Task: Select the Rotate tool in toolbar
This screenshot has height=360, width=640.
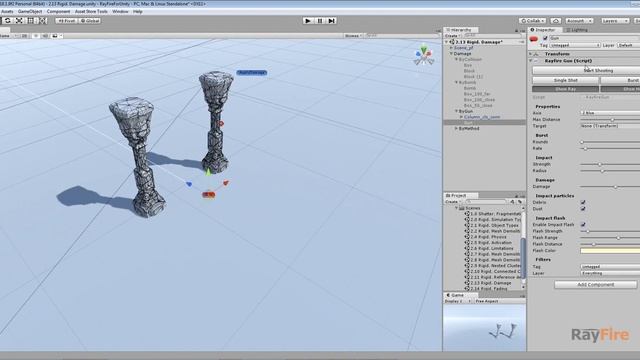Action: [7, 20]
